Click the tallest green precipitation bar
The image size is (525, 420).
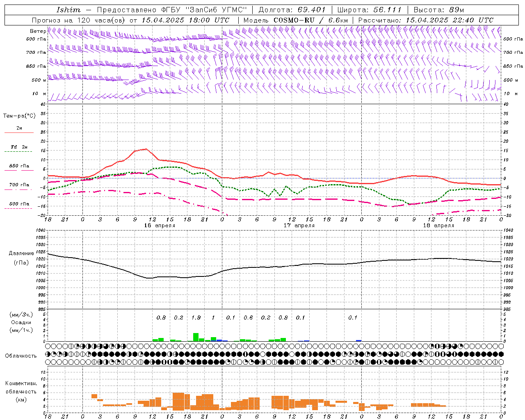click(x=196, y=337)
